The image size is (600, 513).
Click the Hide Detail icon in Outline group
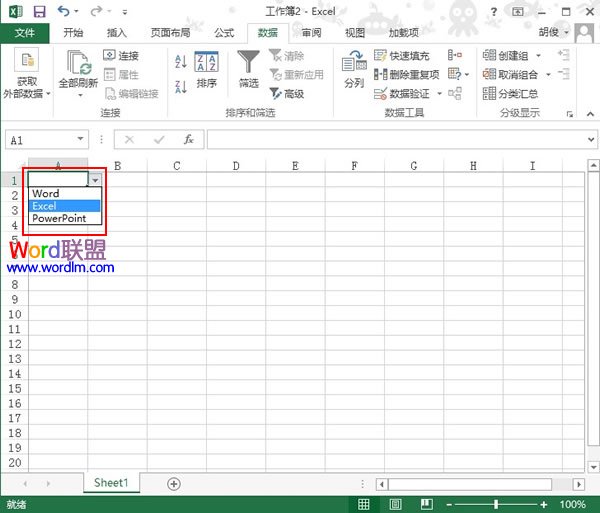pos(564,73)
